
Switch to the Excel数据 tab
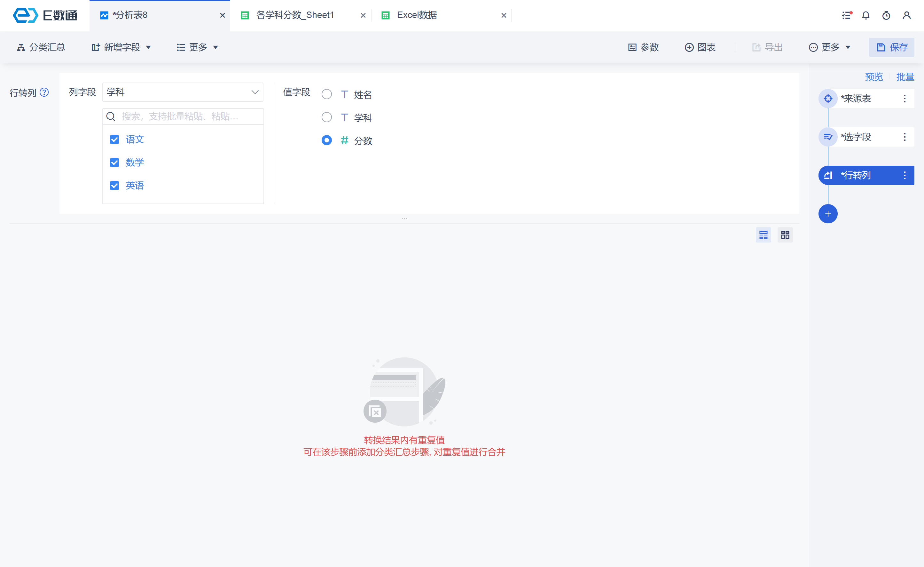tap(417, 15)
